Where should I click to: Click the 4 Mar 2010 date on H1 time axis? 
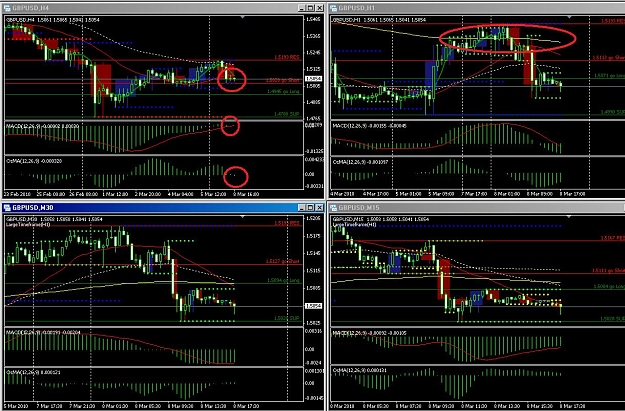342,194
